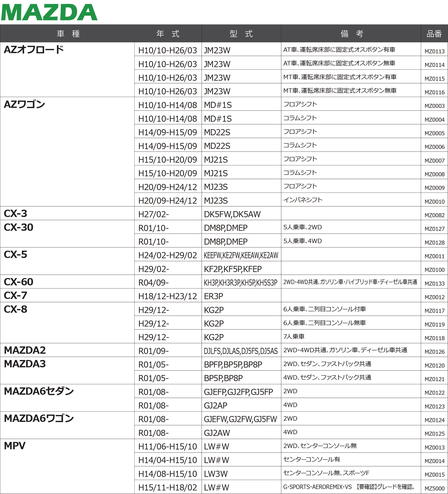Click the インパネシフト remark cell
448x494 pixels.
(x=303, y=200)
